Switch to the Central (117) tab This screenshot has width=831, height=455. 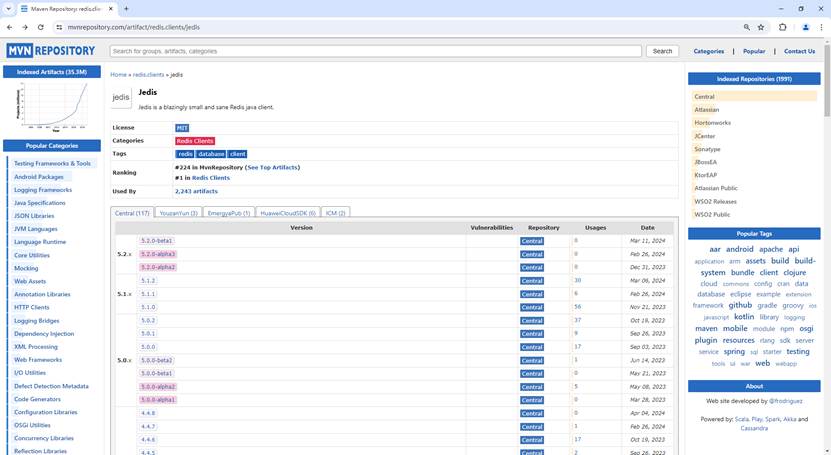click(132, 212)
